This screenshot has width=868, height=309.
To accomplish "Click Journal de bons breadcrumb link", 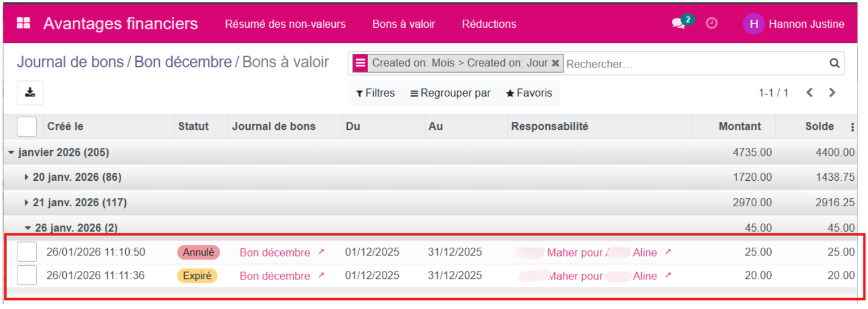I will tap(70, 62).
